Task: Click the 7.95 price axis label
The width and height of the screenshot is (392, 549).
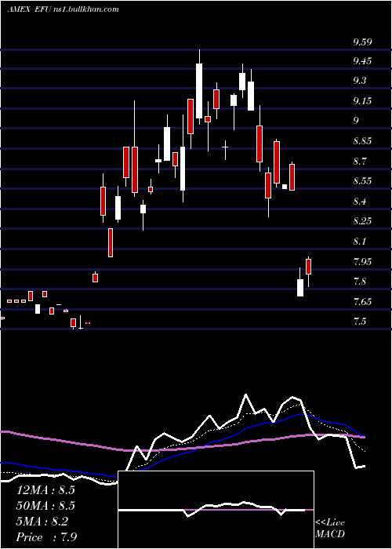Action: pos(362,261)
